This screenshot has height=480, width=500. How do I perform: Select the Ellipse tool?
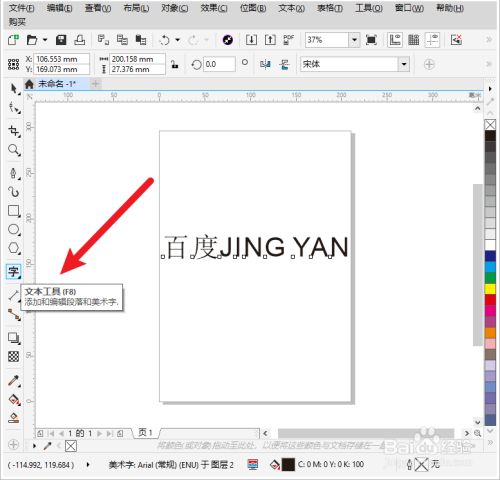[14, 230]
